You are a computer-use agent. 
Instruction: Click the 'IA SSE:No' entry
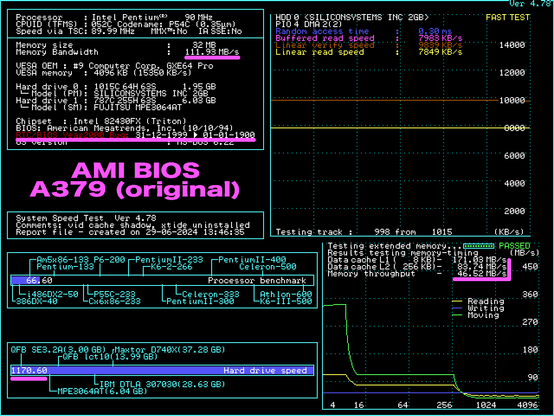click(x=220, y=31)
